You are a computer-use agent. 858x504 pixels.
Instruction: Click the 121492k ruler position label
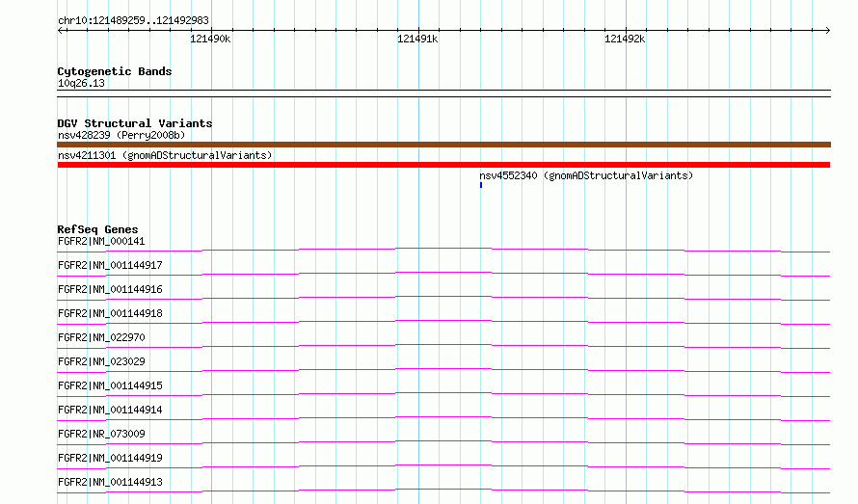(x=625, y=39)
